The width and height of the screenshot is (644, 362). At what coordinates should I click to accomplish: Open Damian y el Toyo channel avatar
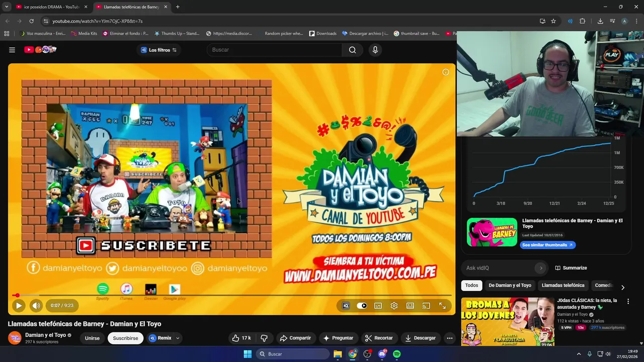point(15,337)
